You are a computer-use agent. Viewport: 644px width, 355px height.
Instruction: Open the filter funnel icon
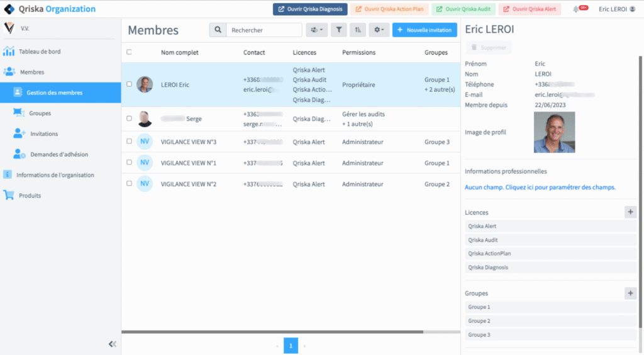tap(339, 30)
